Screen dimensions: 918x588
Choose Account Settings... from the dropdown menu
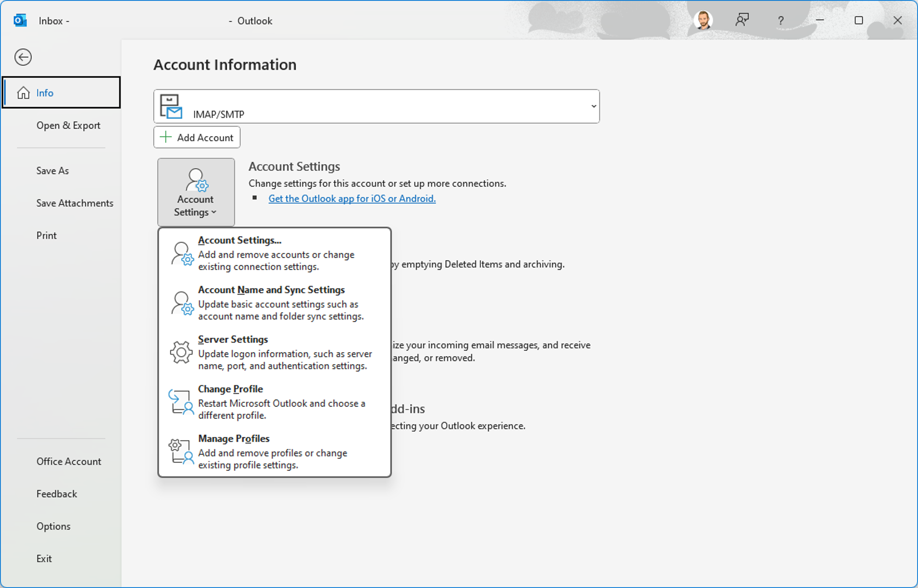(275, 253)
